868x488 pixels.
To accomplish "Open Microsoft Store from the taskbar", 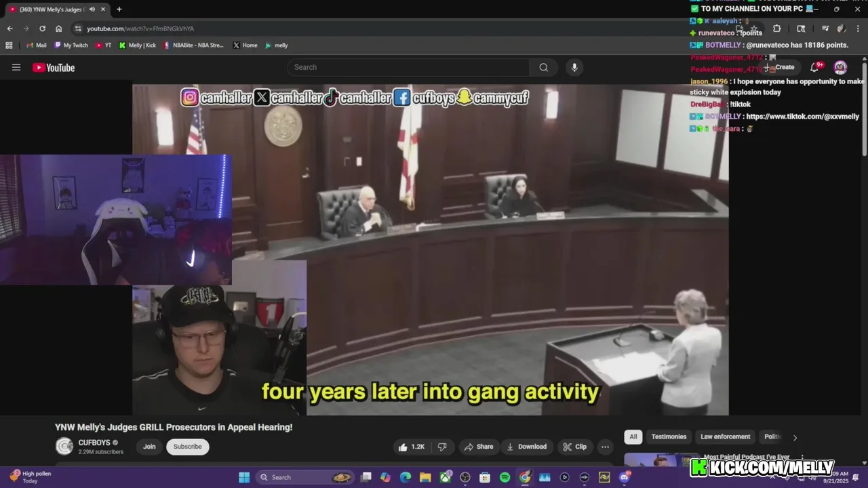I will pyautogui.click(x=485, y=477).
